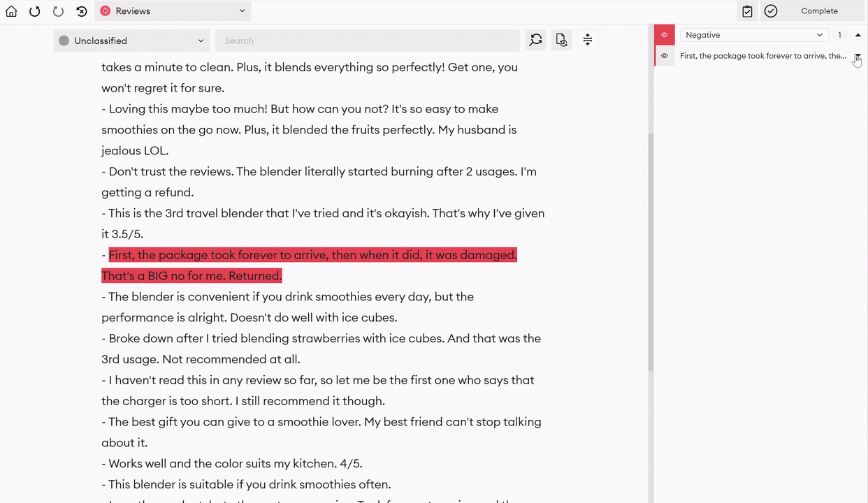This screenshot has height=503, width=868.
Task: Go to the home icon
Action: 11,11
